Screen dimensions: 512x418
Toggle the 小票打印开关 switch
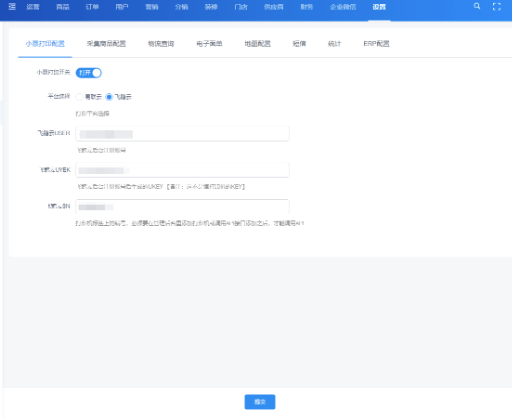[89, 73]
